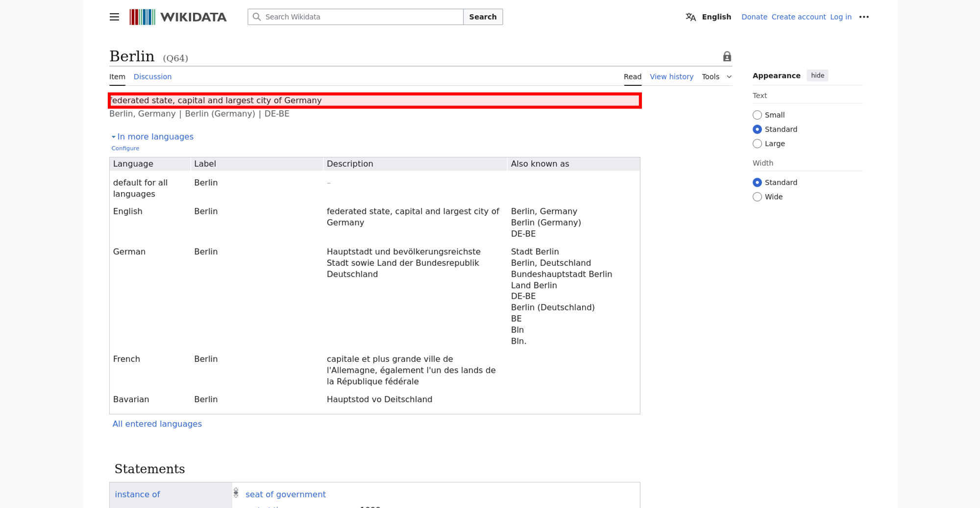
Task: Click the Statements section heading
Action: click(149, 469)
